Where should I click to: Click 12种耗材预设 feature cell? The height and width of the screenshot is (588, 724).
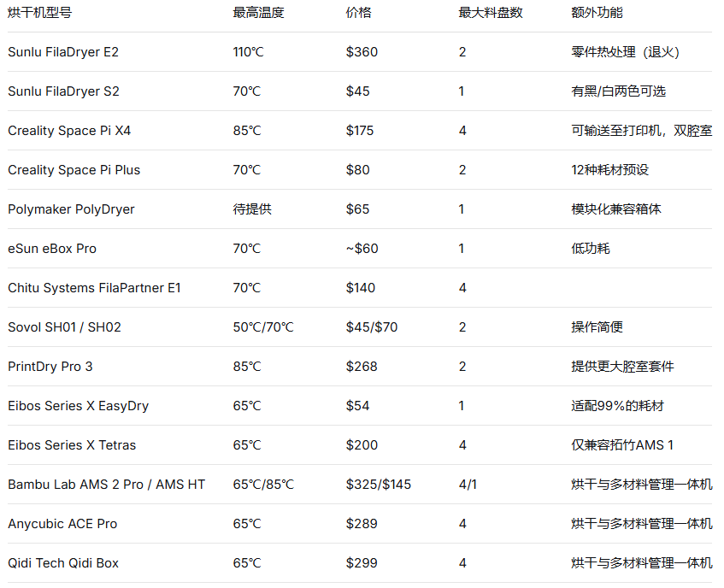(610, 170)
